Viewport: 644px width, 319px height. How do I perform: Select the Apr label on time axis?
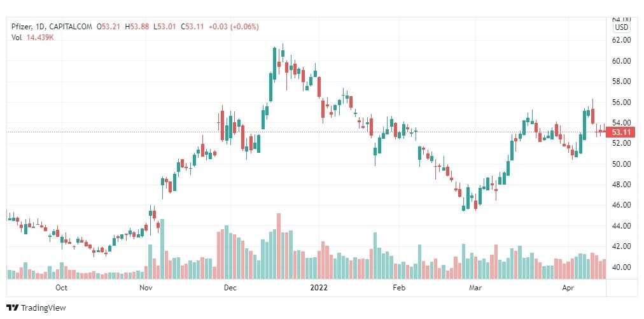coord(568,288)
